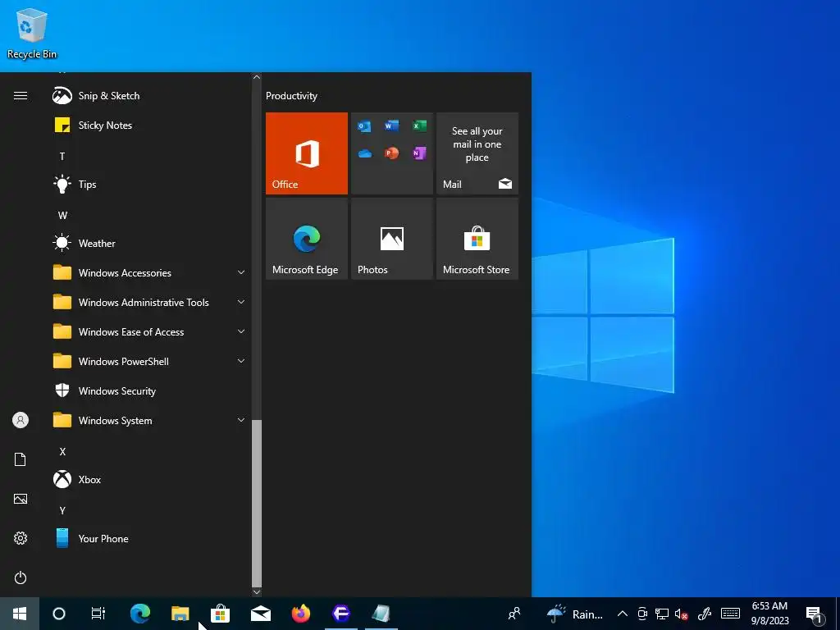This screenshot has height=630, width=840.
Task: Expand Windows System folder
Action: coord(150,421)
